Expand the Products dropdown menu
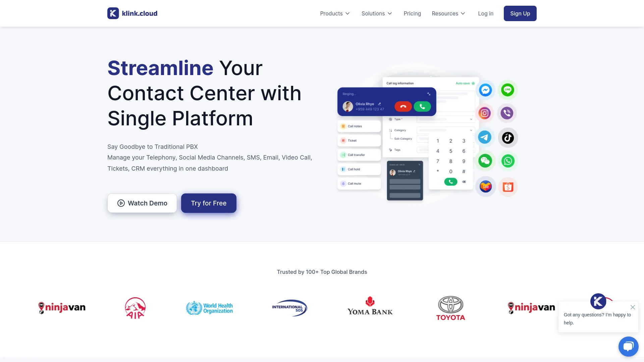The image size is (644, 362). [x=334, y=13]
